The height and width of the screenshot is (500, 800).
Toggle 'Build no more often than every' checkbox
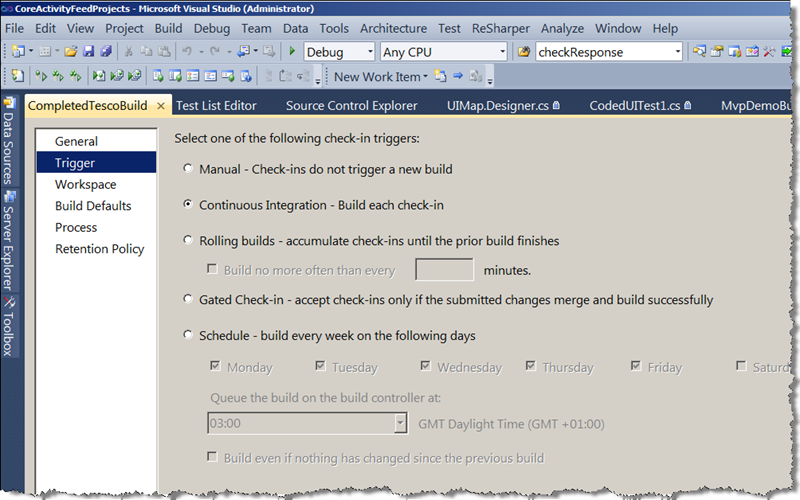[x=212, y=269]
